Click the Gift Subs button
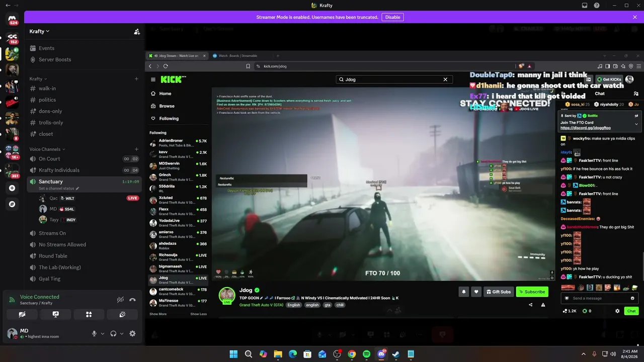Screen dimensions: 644x362 [x=499, y=292]
